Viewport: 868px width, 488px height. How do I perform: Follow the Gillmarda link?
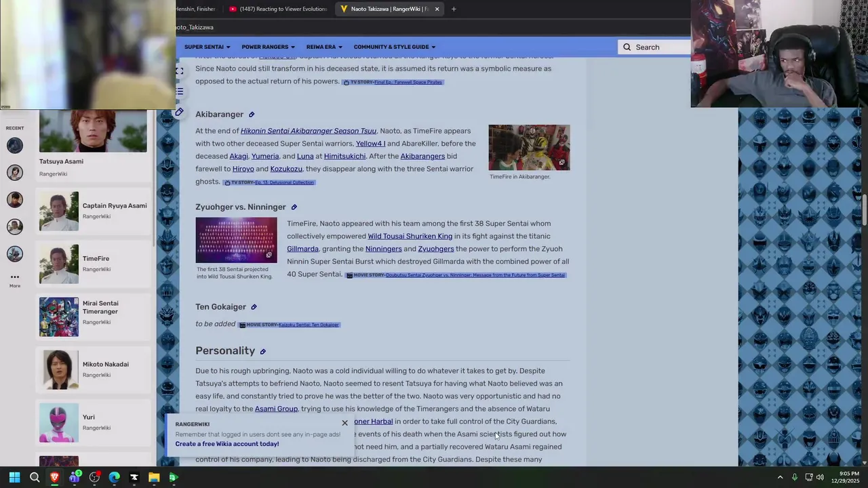pos(302,249)
